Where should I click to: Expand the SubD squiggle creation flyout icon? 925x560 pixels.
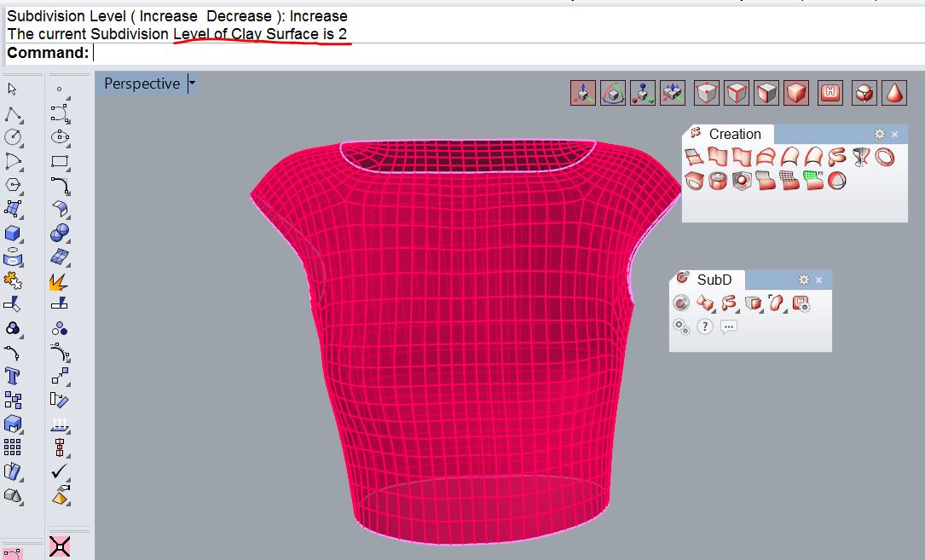[729, 303]
